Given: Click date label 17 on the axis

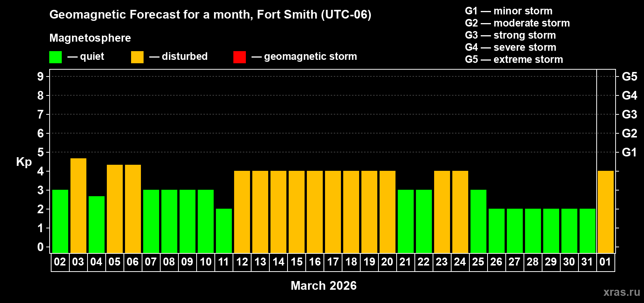Looking at the screenshot, I should click(x=333, y=262).
